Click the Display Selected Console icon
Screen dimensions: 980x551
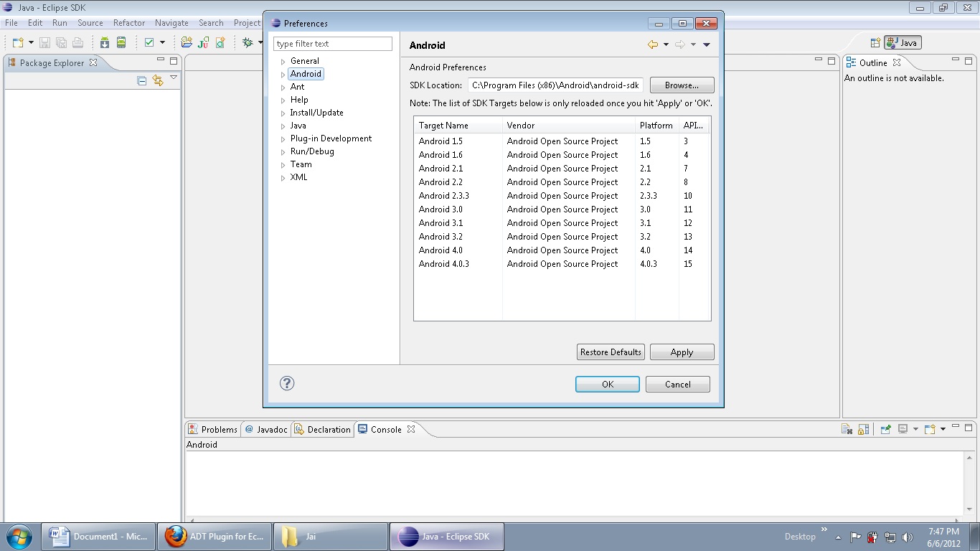(x=903, y=429)
